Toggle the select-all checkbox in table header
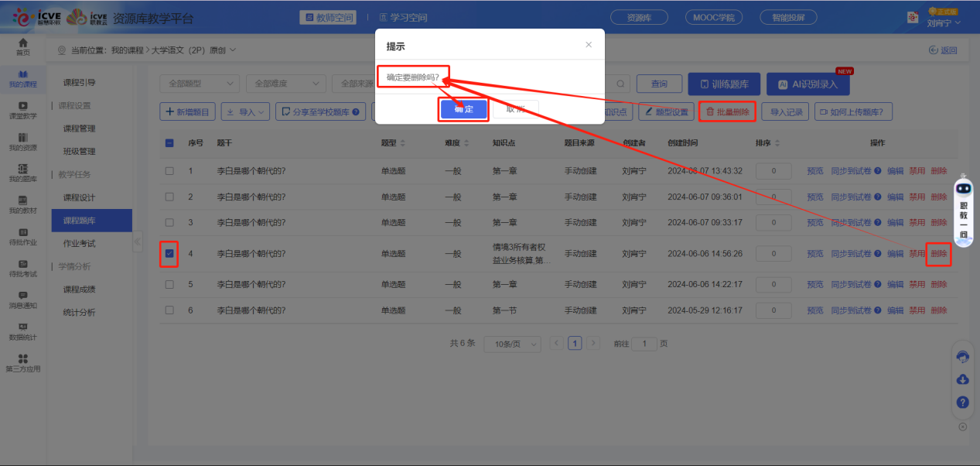This screenshot has width=980, height=466. (x=169, y=143)
